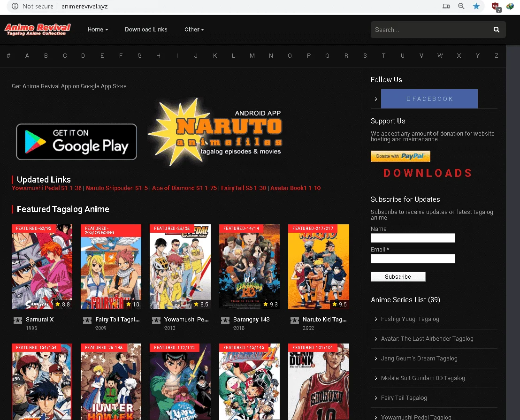Open Naruto Shippuden S1-5 updated link
This screenshot has width=520, height=420.
click(117, 188)
